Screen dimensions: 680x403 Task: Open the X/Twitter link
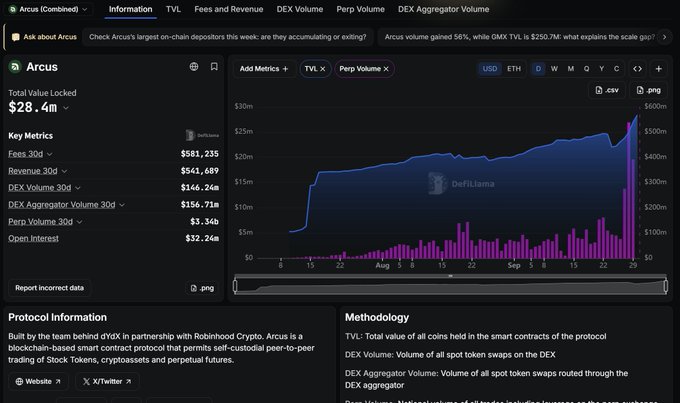pyautogui.click(x=107, y=381)
